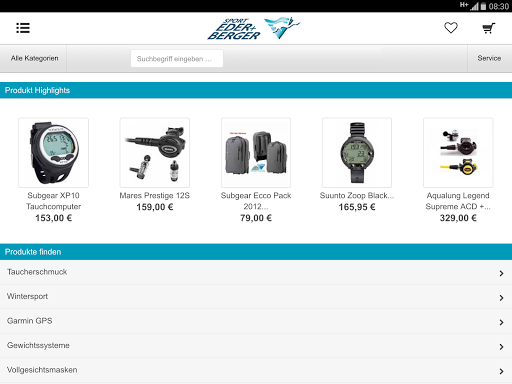
Task: Open Subgear XP10 Tauchcomputer product image
Action: tap(54, 152)
